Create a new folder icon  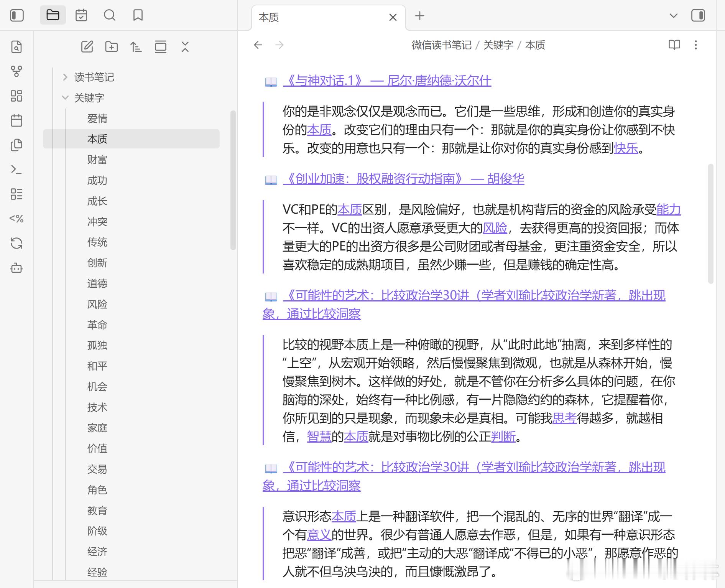112,47
